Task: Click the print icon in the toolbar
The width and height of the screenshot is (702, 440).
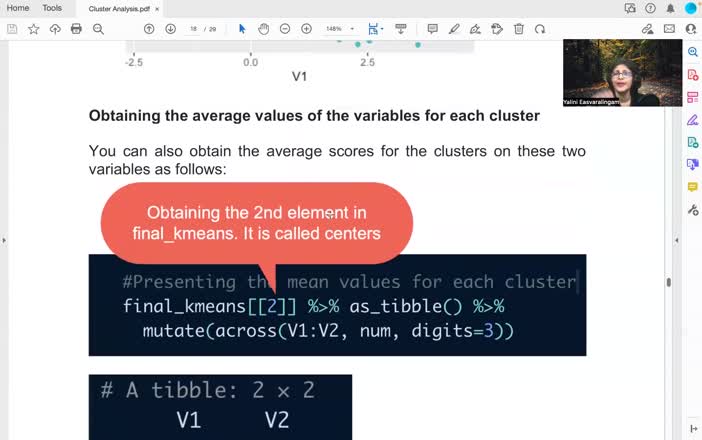Action: pyautogui.click(x=76, y=29)
